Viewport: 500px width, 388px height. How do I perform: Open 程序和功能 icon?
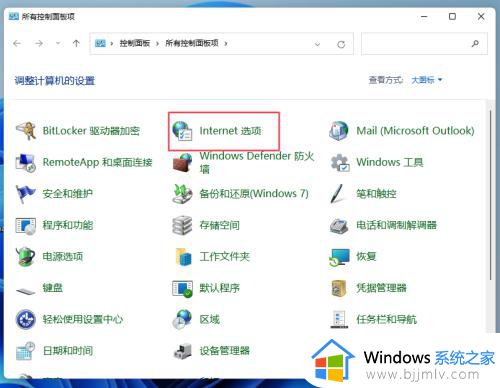pos(26,225)
